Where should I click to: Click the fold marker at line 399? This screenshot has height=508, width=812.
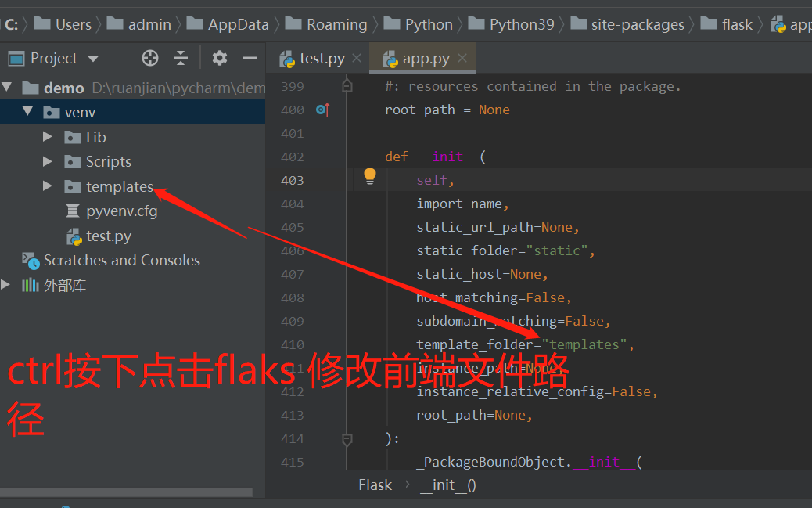coord(347,85)
